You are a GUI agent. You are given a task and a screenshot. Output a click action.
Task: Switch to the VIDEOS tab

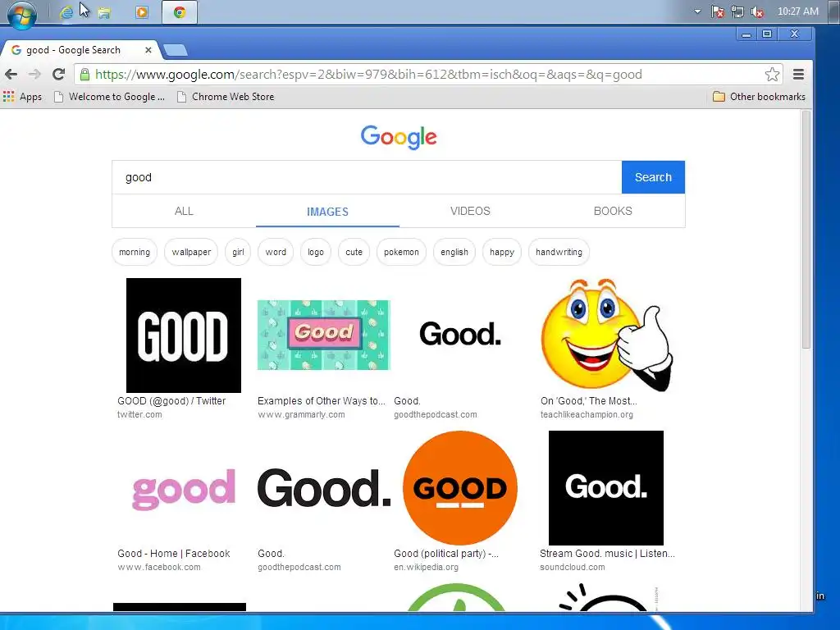[470, 211]
